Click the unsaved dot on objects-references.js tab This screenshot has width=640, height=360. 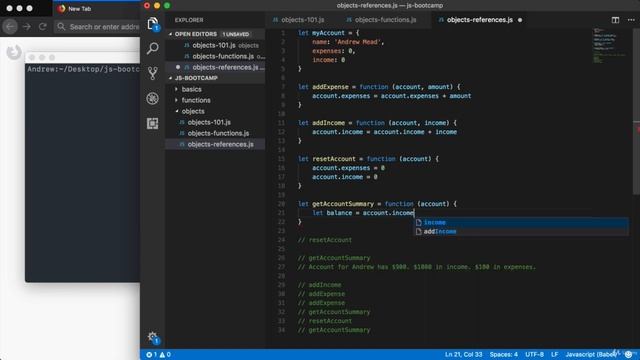tap(520, 20)
